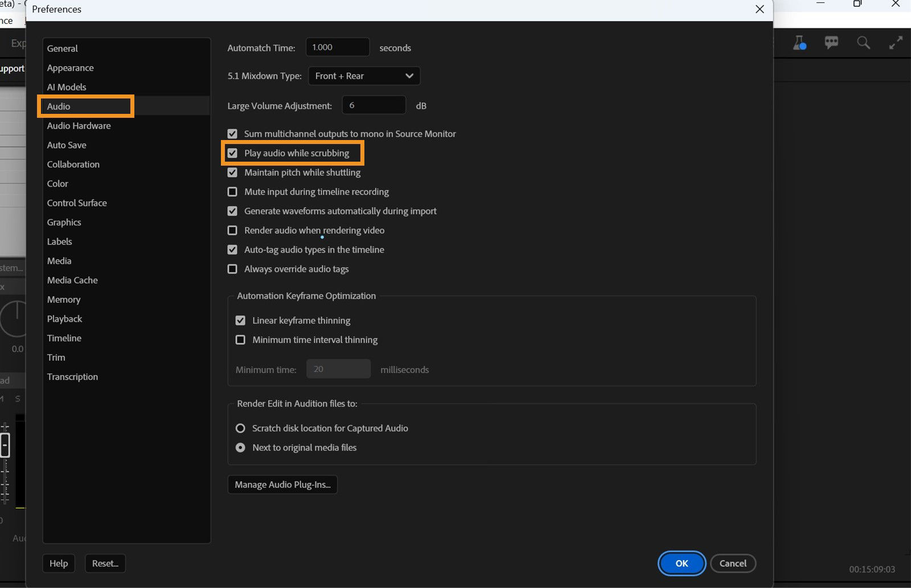This screenshot has height=588, width=911.
Task: Click the Beta experiment flask icon
Action: click(799, 42)
